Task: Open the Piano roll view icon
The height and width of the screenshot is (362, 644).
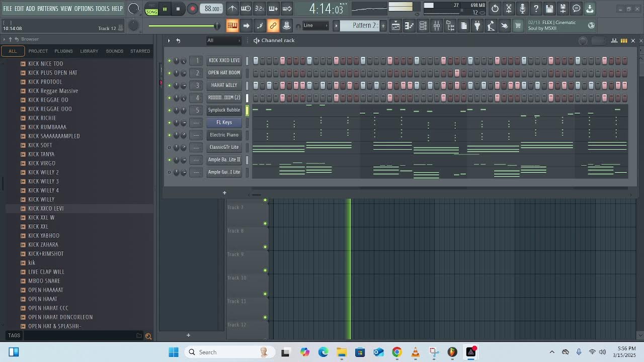Action: 410,26
